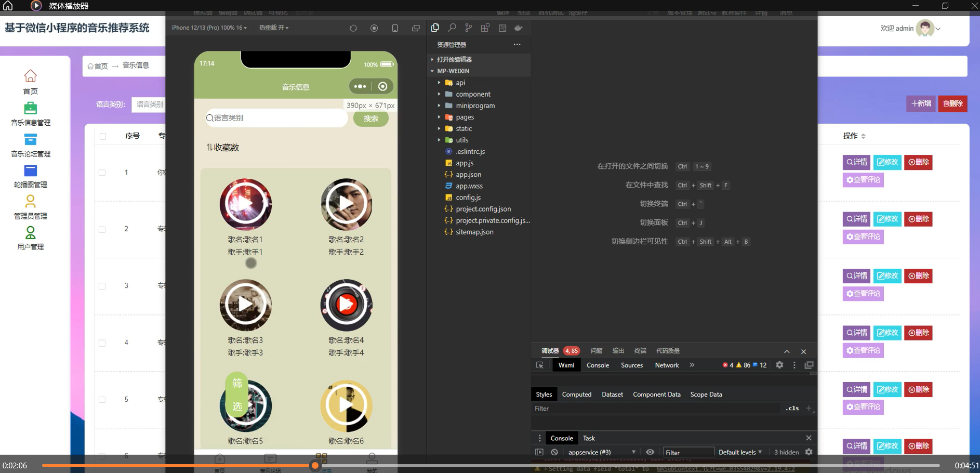Click the refresh icon in simulator toolbar
This screenshot has width=980, height=473.
click(x=353, y=28)
